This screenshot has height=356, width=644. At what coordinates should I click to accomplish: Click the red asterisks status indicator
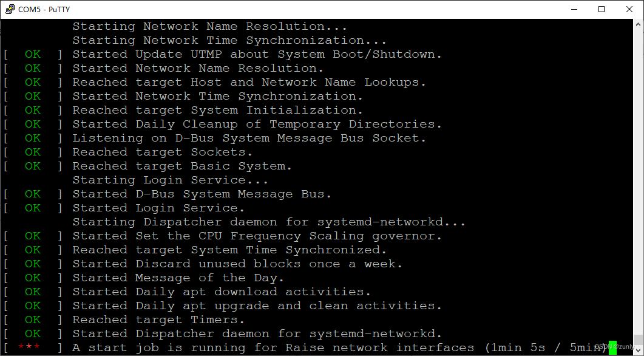(29, 347)
